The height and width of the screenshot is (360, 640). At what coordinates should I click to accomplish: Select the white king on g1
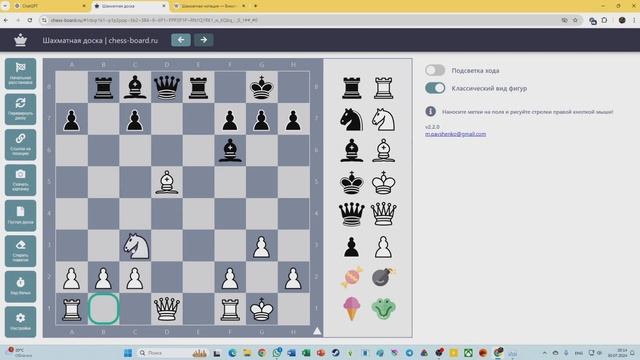pos(262,309)
